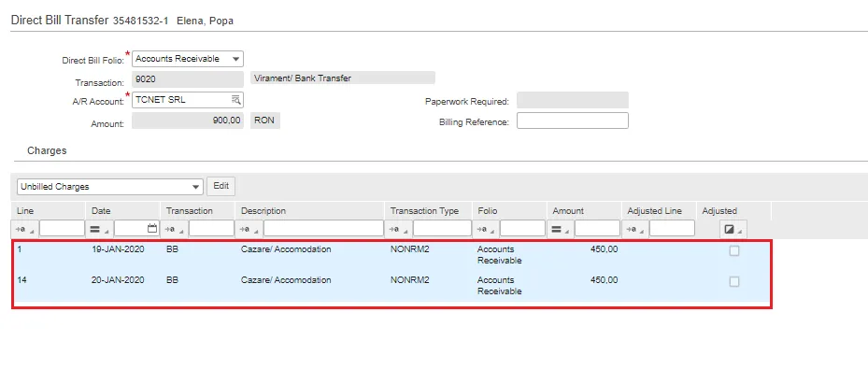
Task: Open the Line column filter operator
Action: coord(25,229)
